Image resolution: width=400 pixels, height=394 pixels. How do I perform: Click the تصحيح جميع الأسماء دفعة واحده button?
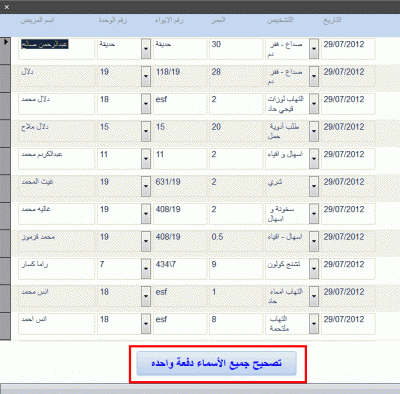coord(216,363)
